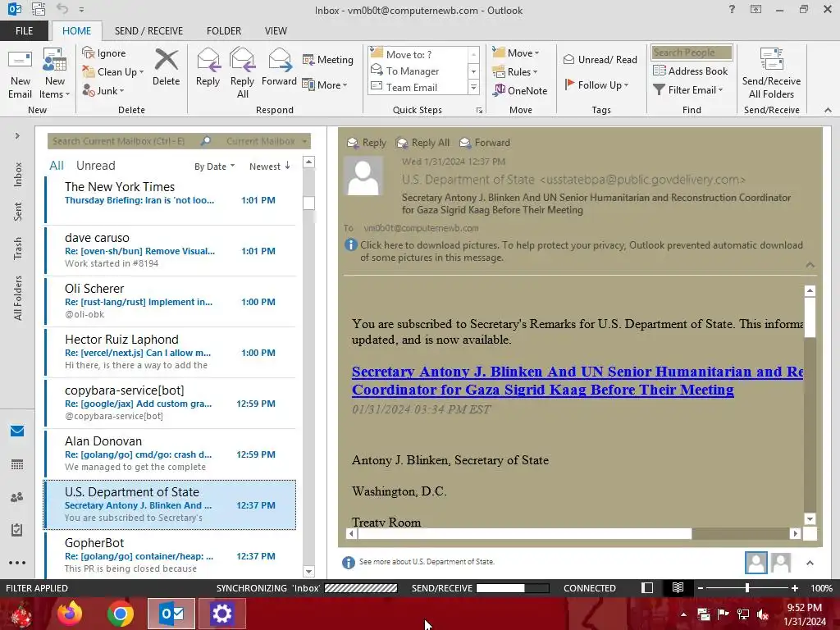Switch to the VIEW tab

(x=276, y=30)
